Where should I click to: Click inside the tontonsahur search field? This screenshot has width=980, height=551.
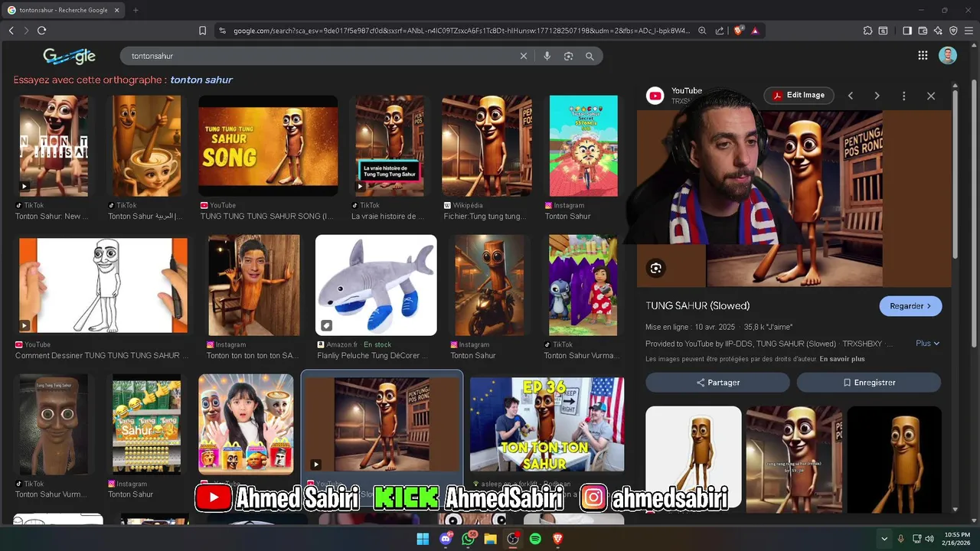click(322, 56)
